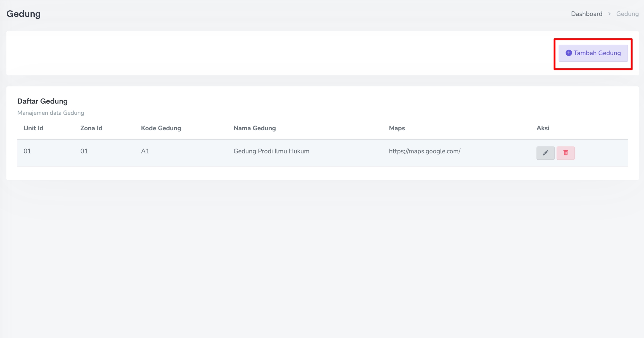Image resolution: width=644 pixels, height=338 pixels.
Task: Open the Dashboard breadcrumb link
Action: pyautogui.click(x=586, y=14)
